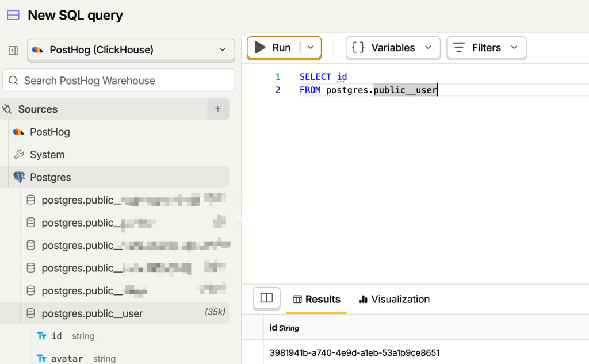Click the wrench icon next to System
Screen dimensions: 589x364
pos(19,154)
